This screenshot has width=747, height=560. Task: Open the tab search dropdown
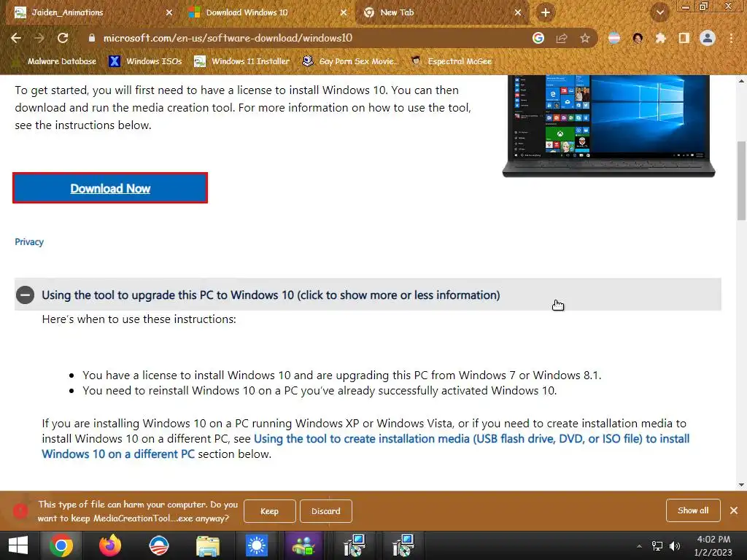[659, 13]
